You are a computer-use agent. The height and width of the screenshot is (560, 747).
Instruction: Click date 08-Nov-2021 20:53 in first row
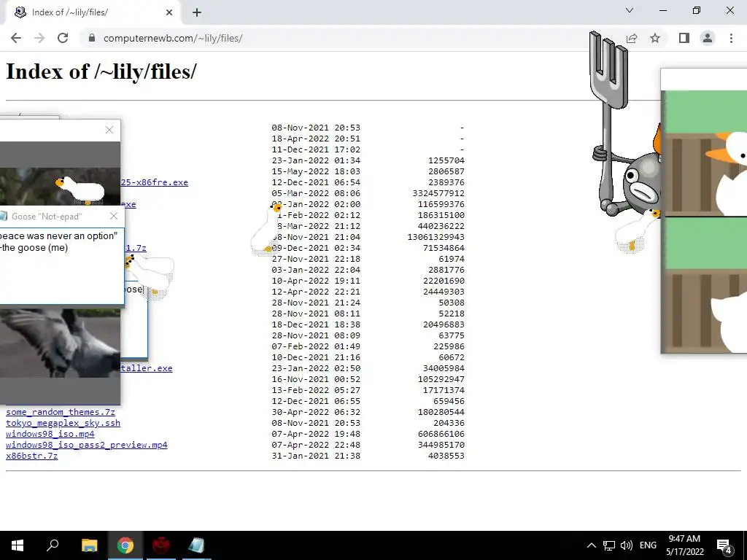coord(316,128)
